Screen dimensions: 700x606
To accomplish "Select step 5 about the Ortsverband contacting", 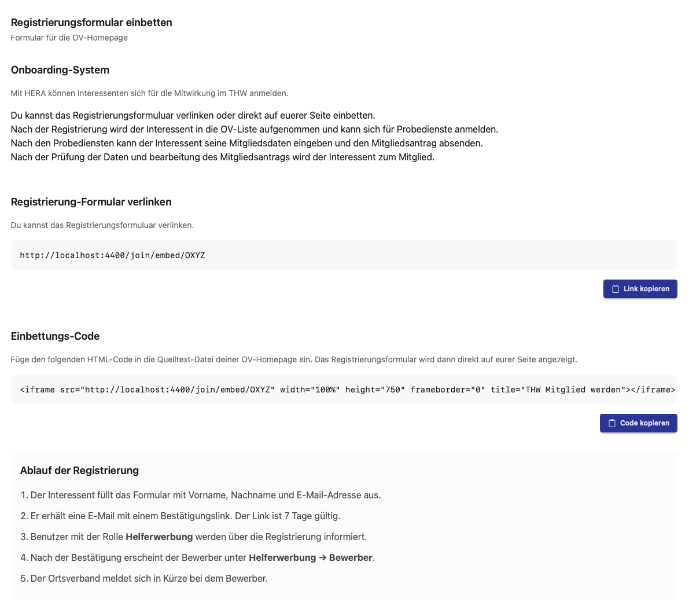I will [144, 578].
